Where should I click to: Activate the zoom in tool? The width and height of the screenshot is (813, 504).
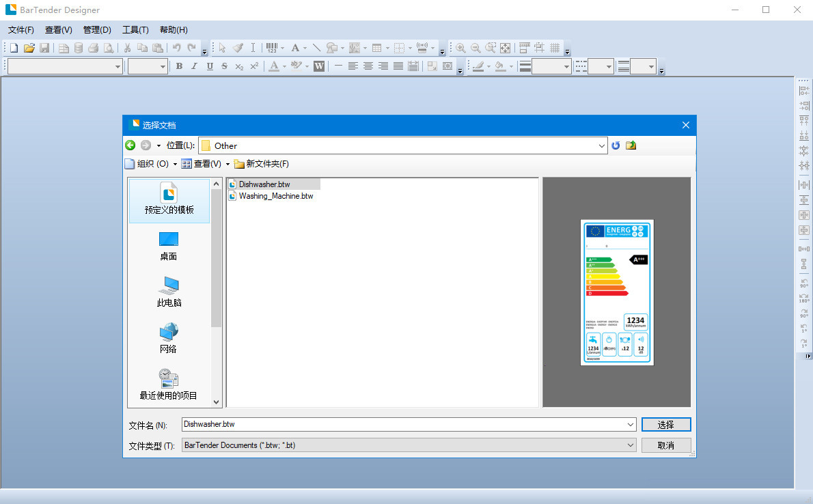coord(459,48)
